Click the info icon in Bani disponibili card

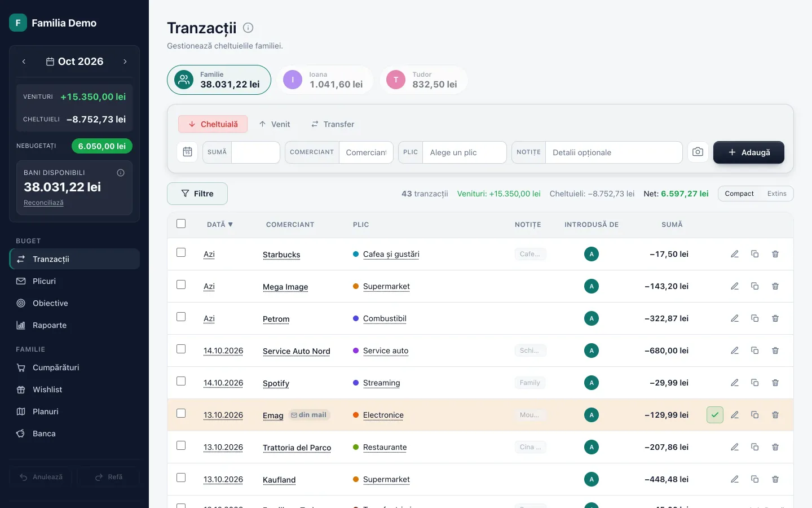click(x=121, y=173)
